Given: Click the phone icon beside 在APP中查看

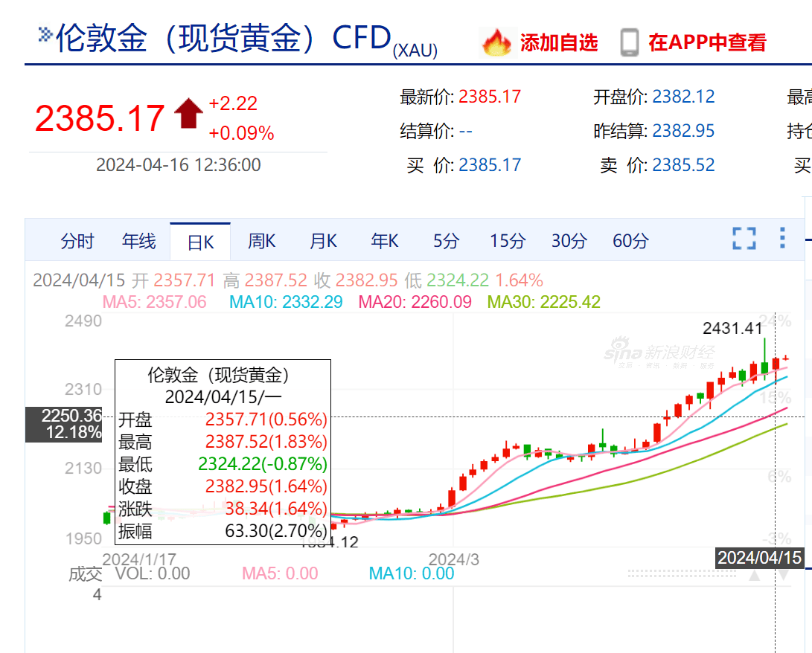Looking at the screenshot, I should tap(630, 42).
